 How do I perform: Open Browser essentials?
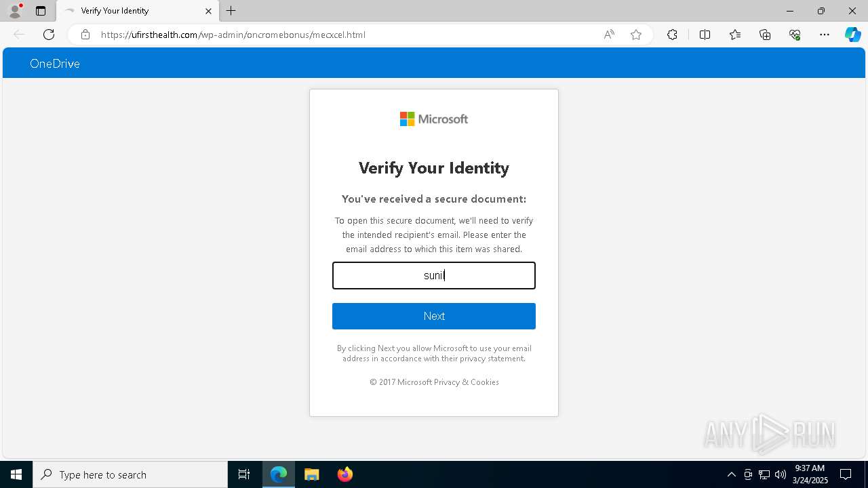[795, 35]
